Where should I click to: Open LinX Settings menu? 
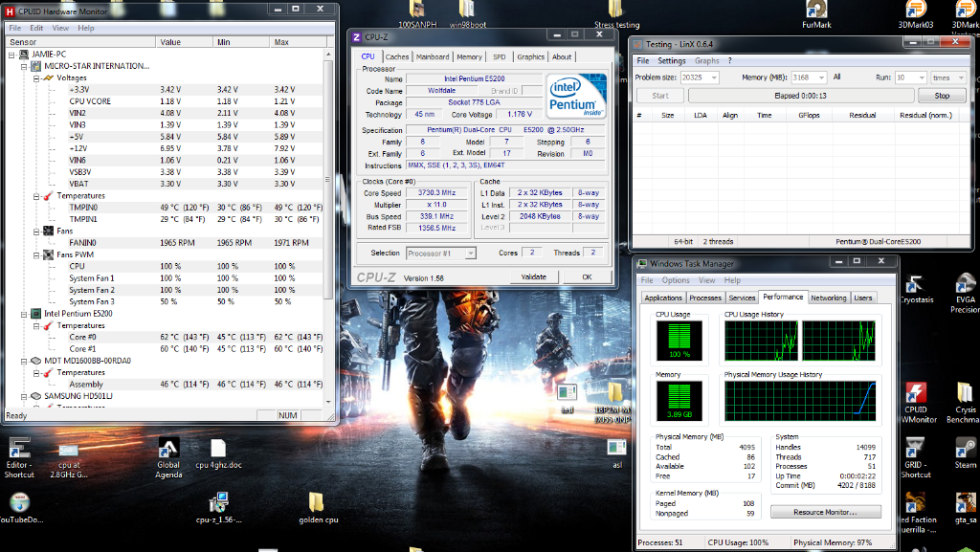672,60
